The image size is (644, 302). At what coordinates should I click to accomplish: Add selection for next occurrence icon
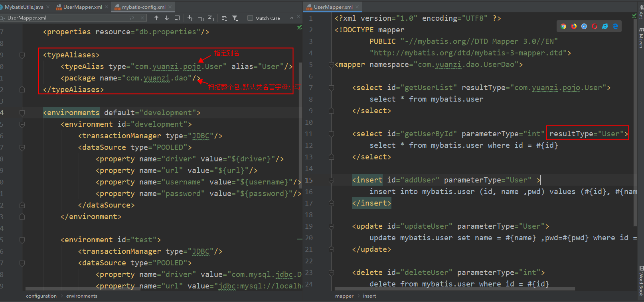coord(190,18)
